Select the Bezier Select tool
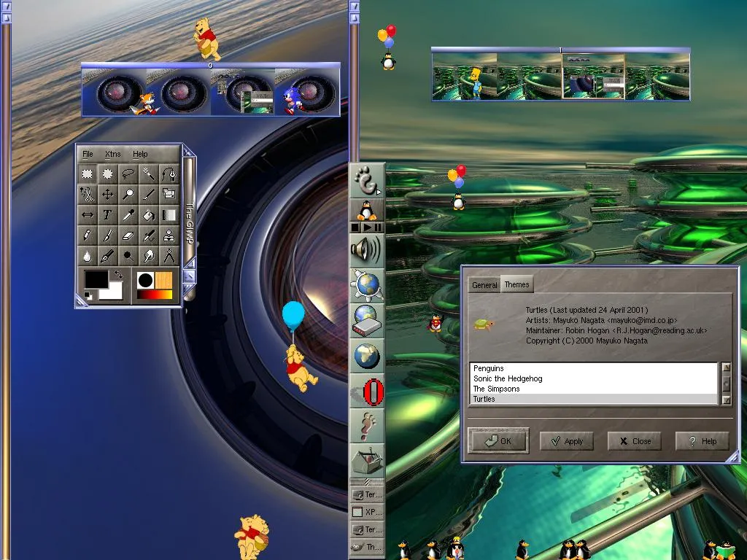The image size is (747, 560). [169, 174]
